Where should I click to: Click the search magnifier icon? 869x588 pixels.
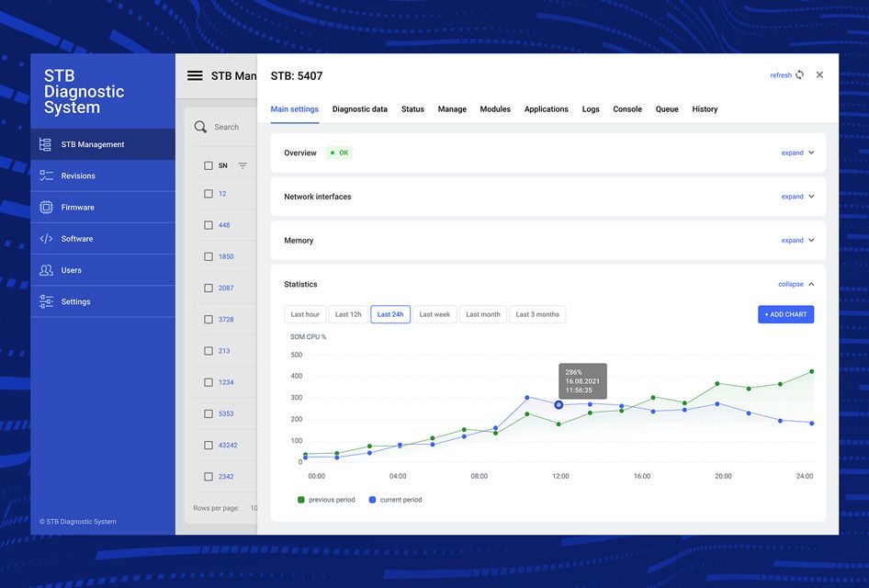click(200, 127)
